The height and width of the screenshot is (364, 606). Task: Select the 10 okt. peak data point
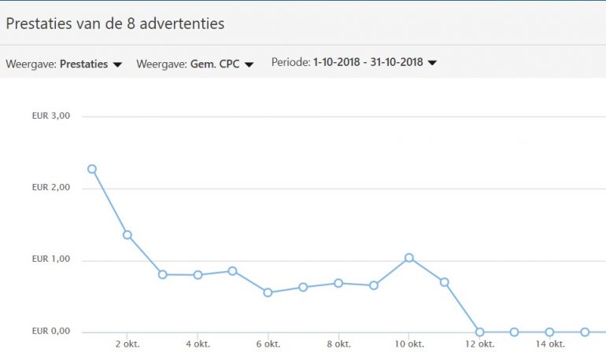pos(409,258)
